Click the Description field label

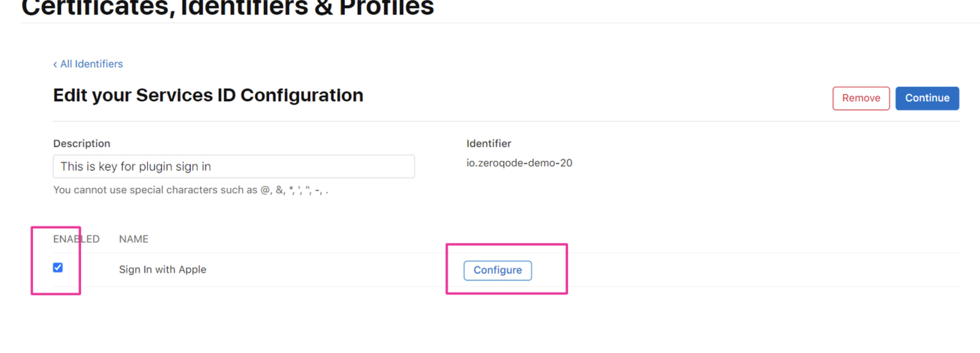81,144
